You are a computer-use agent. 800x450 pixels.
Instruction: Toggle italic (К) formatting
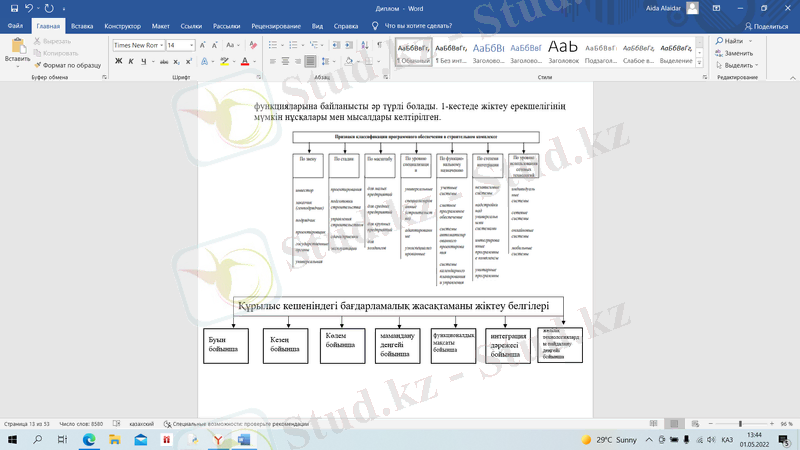131,61
